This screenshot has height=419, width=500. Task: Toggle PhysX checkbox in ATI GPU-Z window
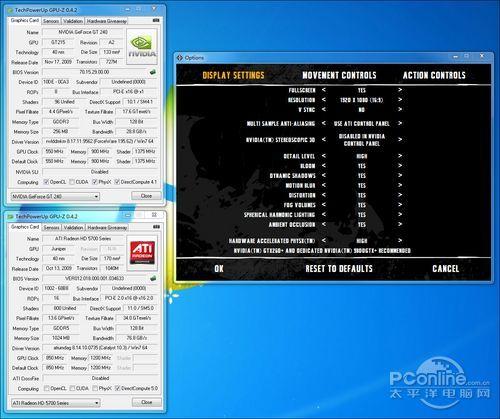pos(95,388)
